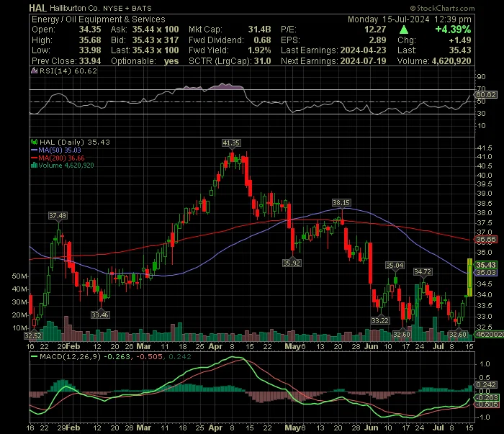The width and height of the screenshot is (504, 434).
Task: Click the EPS 2.89 value
Action: (x=377, y=40)
